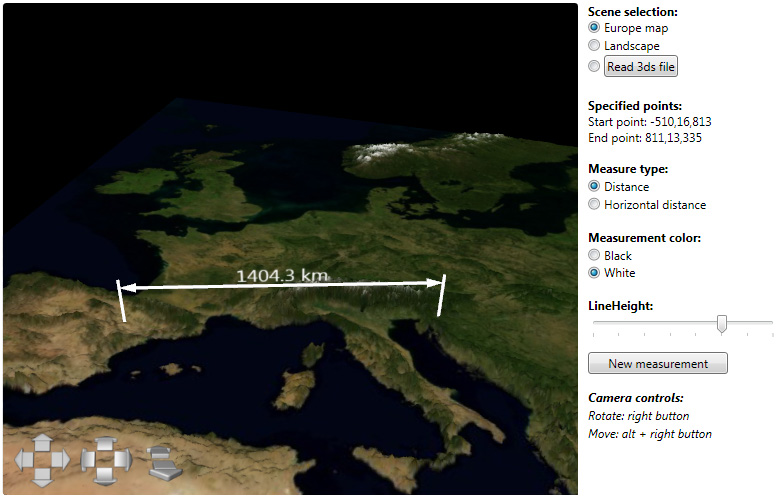This screenshot has height=497, width=777.
Task: Move camera left with flat arrow pad
Action: tap(24, 460)
